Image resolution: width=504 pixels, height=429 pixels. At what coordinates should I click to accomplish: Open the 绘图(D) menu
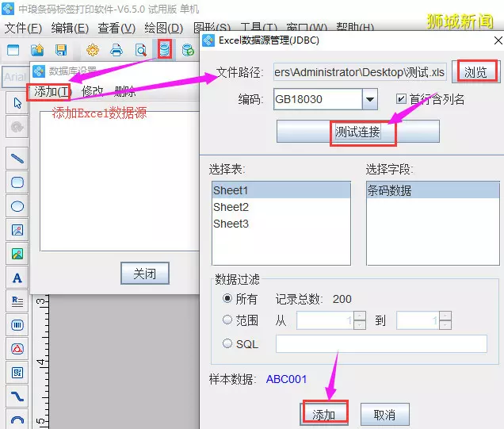point(163,29)
